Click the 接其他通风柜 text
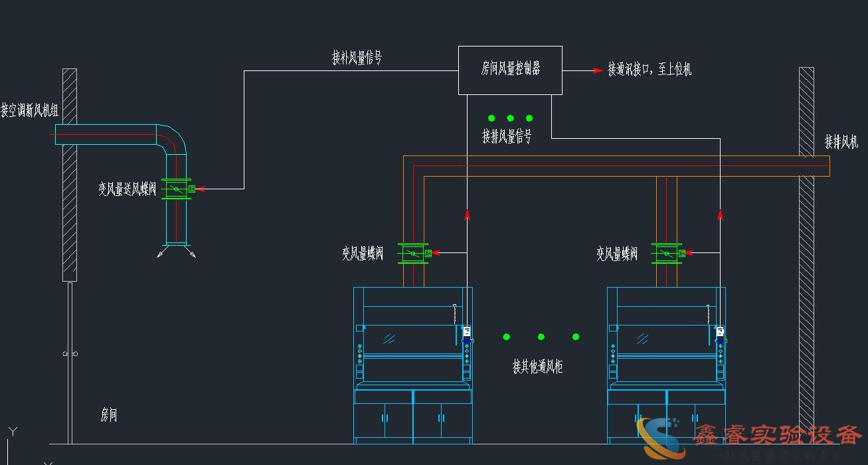 pos(537,367)
